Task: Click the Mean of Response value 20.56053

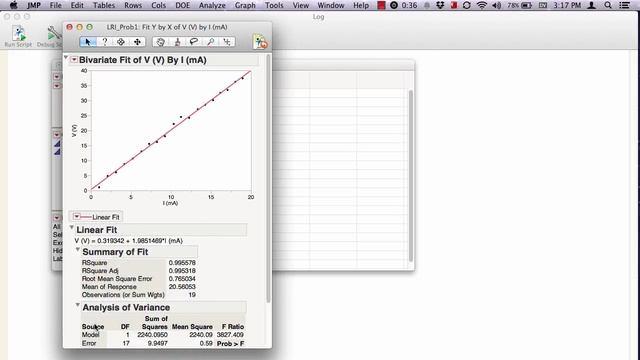Action: pyautogui.click(x=182, y=287)
